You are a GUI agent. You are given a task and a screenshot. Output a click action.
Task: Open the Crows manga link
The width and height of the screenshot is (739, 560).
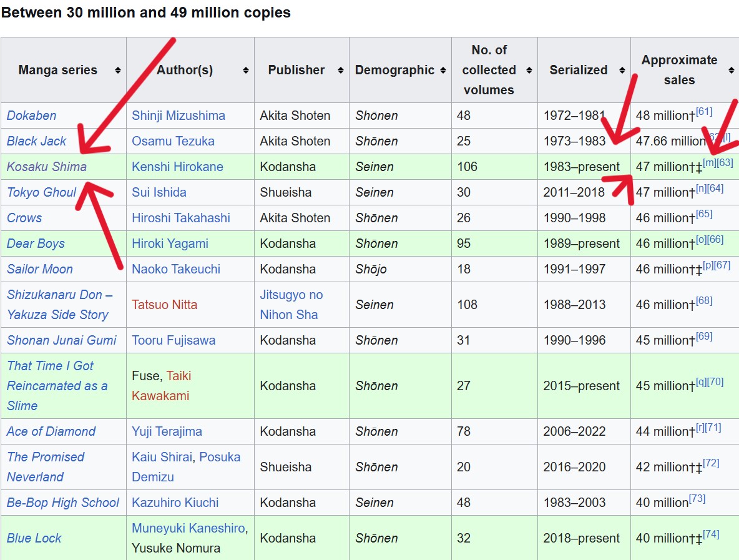click(x=24, y=218)
